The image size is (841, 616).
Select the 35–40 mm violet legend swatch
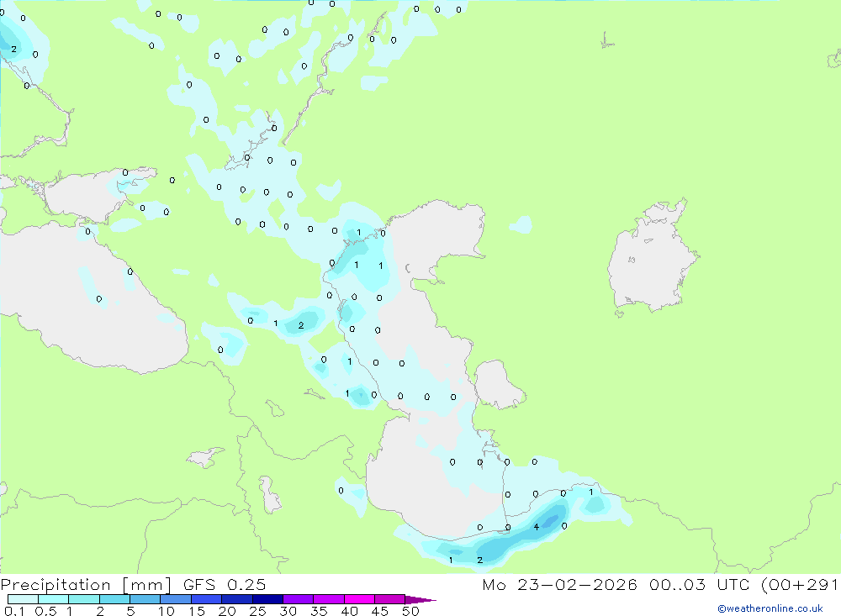click(329, 599)
